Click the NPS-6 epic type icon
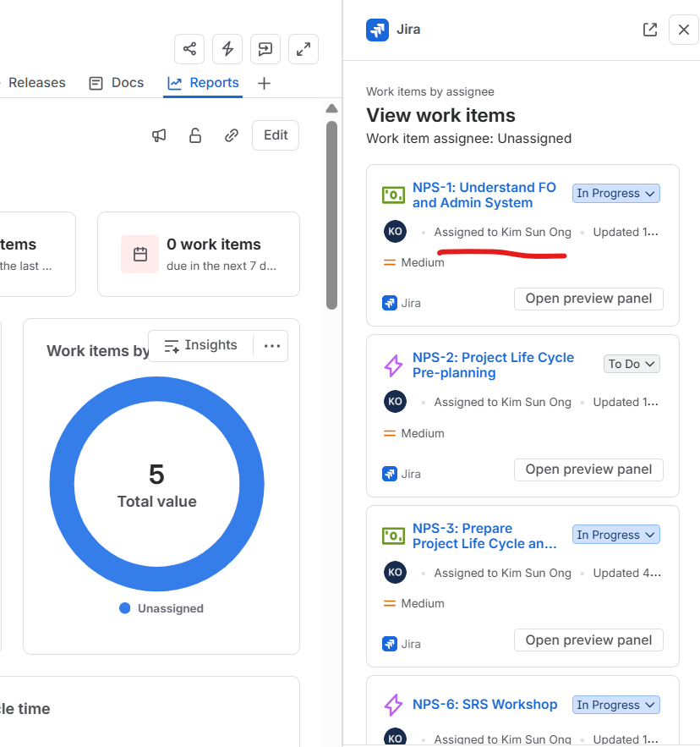Screen dimensions: 700x747 [393, 705]
